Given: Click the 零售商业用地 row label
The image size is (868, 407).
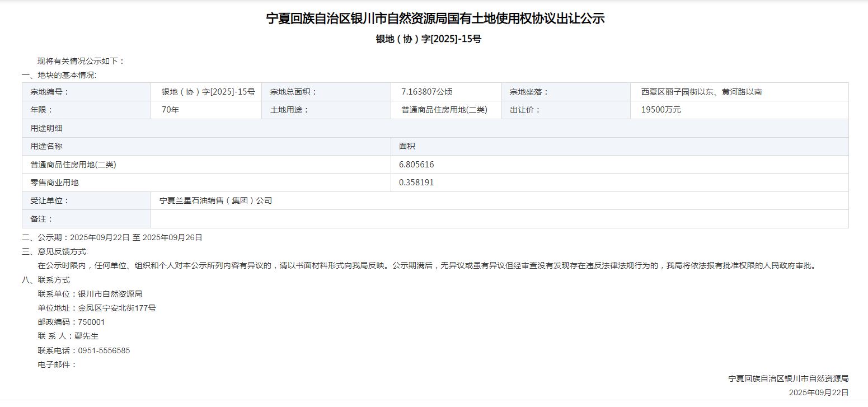Looking at the screenshot, I should pyautogui.click(x=54, y=183).
